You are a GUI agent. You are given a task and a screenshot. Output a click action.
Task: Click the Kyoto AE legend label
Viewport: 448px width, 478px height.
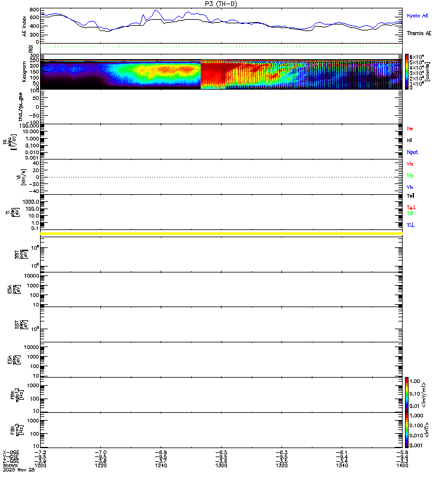pos(417,16)
